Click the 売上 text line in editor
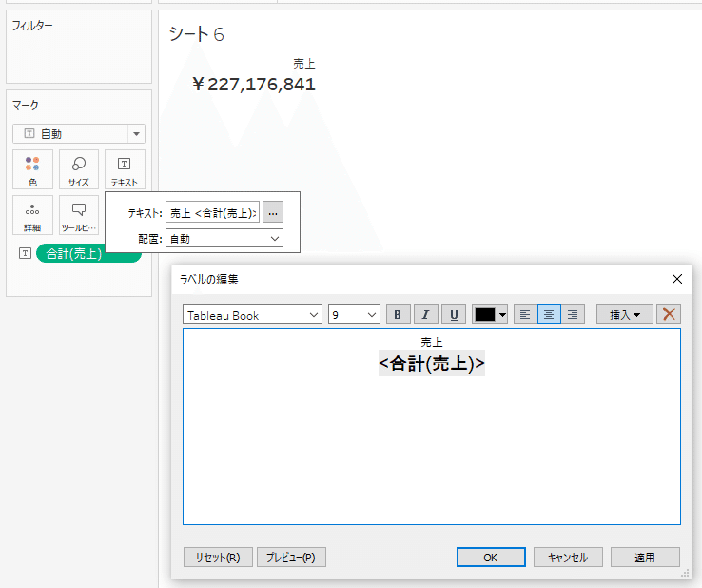Viewport: 702px width, 588px height. pyautogui.click(x=432, y=343)
